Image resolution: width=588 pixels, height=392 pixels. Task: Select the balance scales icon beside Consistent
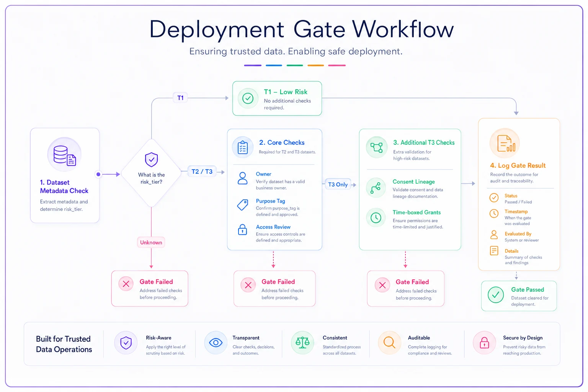[x=302, y=343]
